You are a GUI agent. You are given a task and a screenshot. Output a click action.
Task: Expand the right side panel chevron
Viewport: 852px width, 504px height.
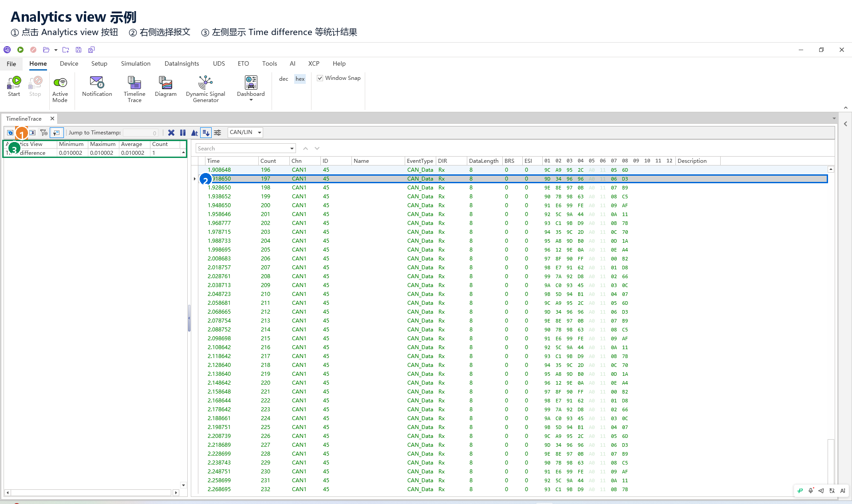(x=845, y=124)
